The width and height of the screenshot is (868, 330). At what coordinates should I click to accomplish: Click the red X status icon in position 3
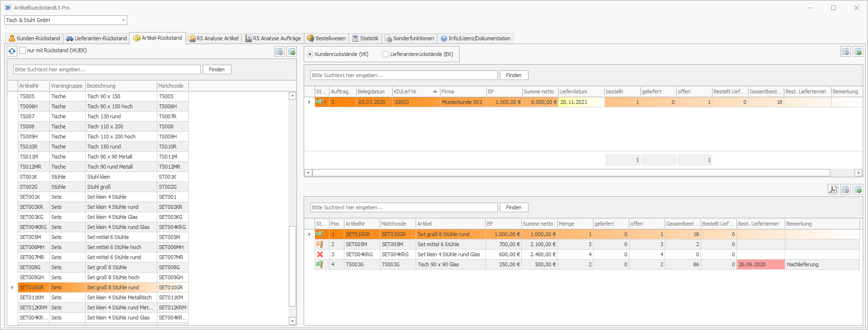pos(320,254)
